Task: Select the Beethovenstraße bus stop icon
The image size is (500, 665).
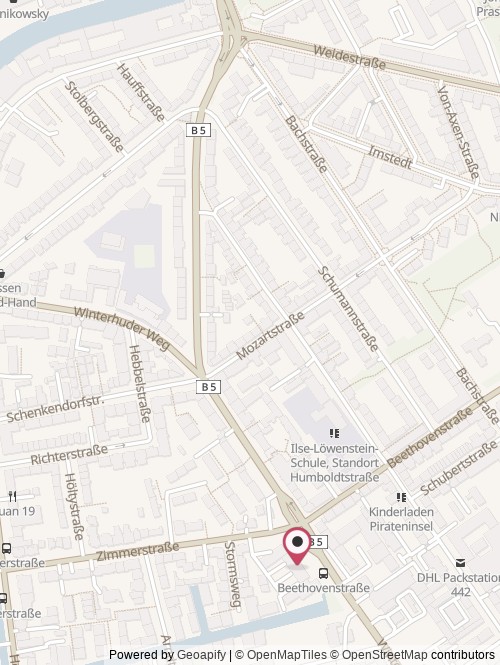Action: pyautogui.click(x=323, y=574)
